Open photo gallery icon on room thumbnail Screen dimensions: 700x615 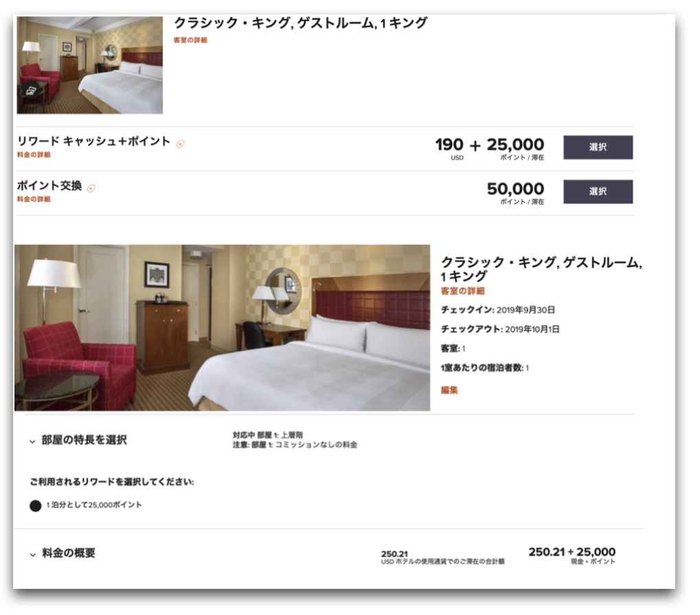pyautogui.click(x=31, y=91)
